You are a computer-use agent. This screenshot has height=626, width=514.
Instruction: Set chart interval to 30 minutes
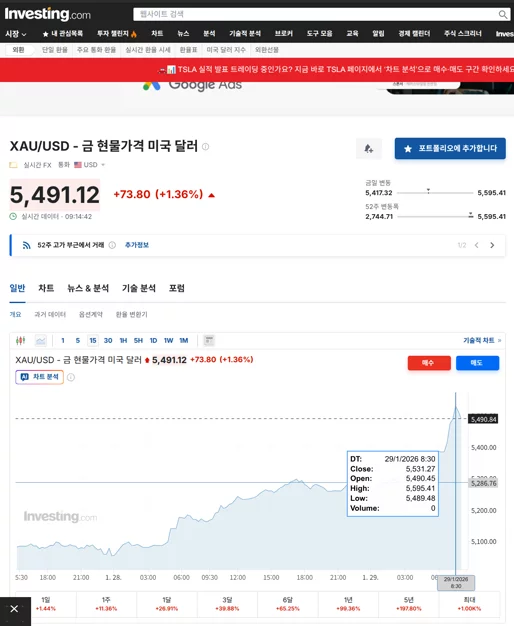coord(108,341)
